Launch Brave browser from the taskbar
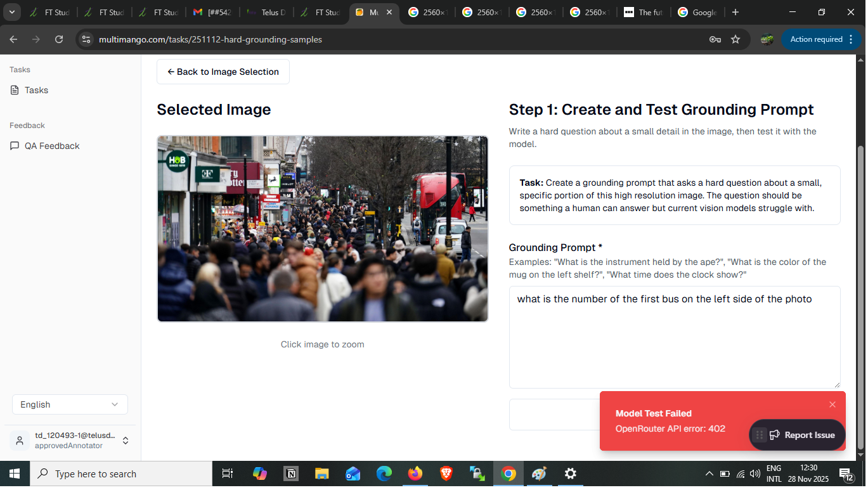 pyautogui.click(x=446, y=474)
